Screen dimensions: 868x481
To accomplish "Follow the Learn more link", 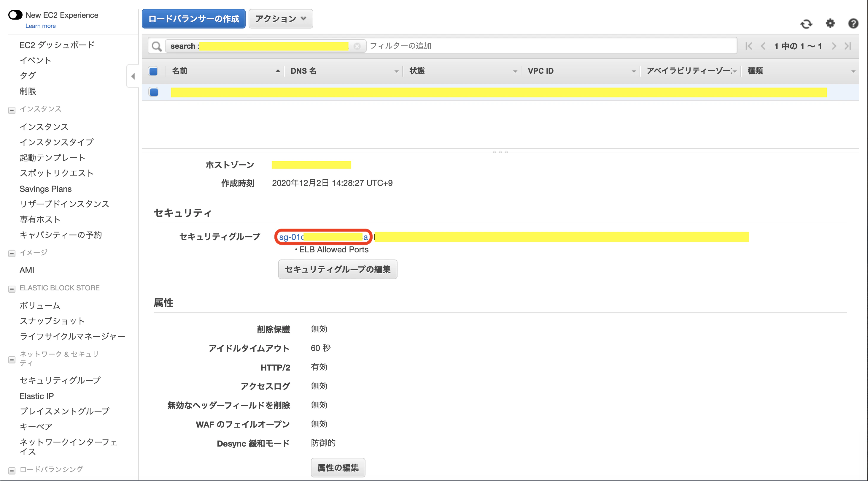I will pos(40,26).
